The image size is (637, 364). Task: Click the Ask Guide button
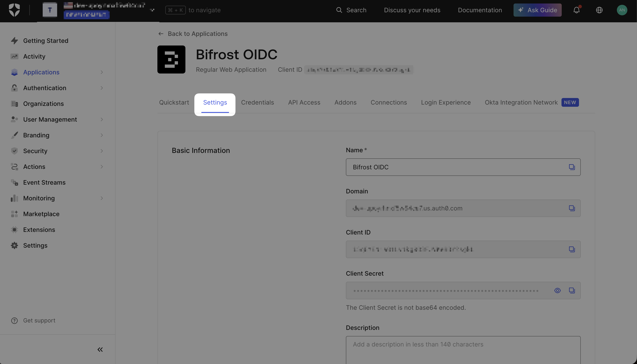537,10
